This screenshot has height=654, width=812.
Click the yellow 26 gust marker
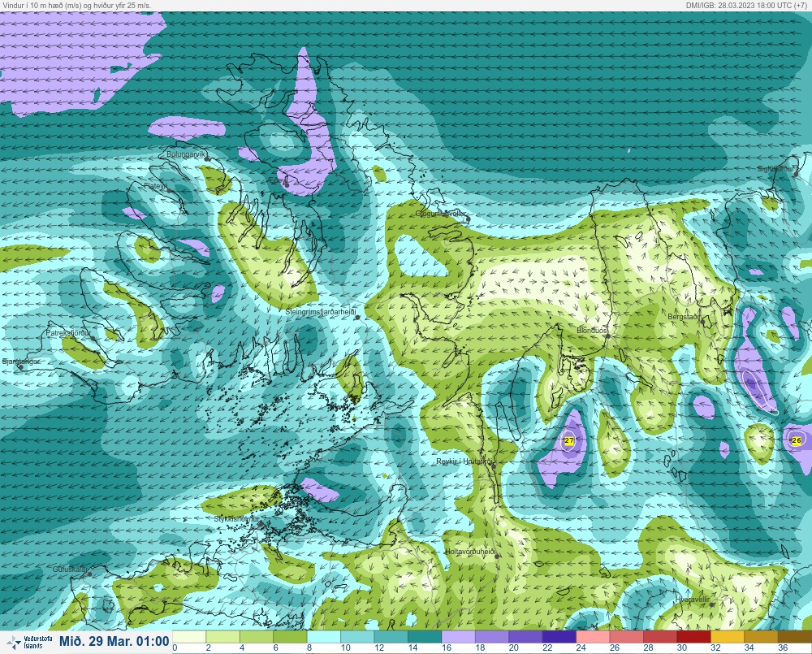[796, 440]
